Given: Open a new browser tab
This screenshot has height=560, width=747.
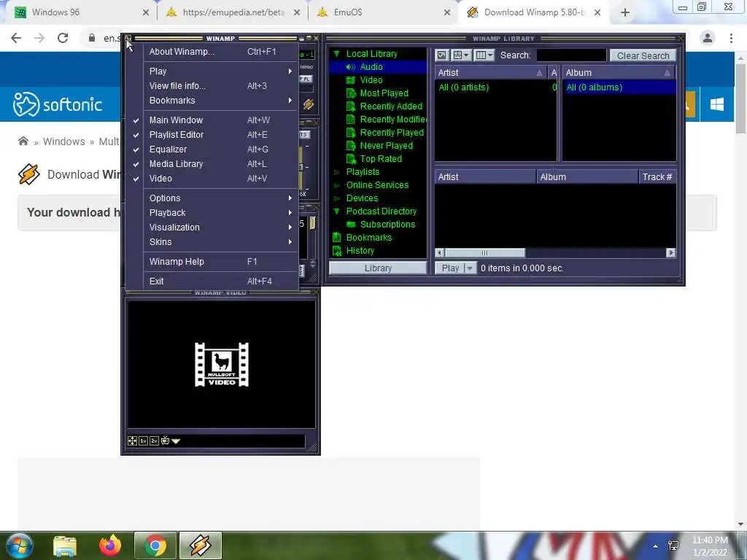Looking at the screenshot, I should click(x=625, y=13).
